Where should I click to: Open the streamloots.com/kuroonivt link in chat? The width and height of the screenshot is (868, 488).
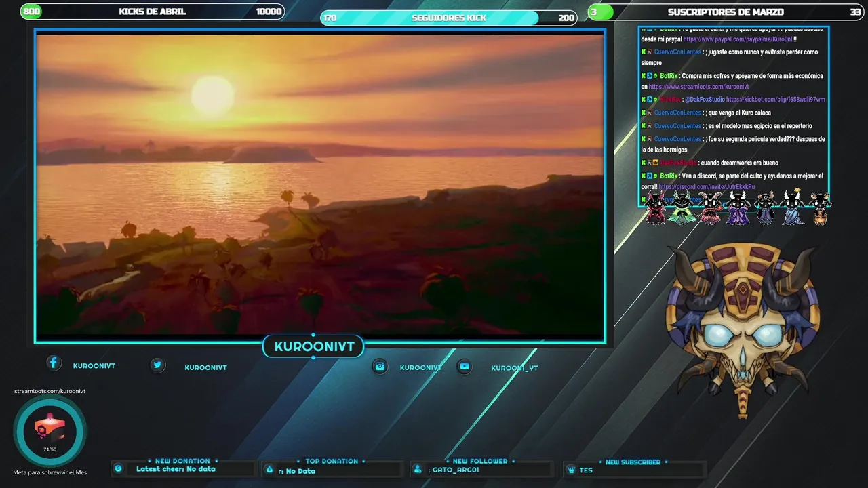(x=698, y=87)
